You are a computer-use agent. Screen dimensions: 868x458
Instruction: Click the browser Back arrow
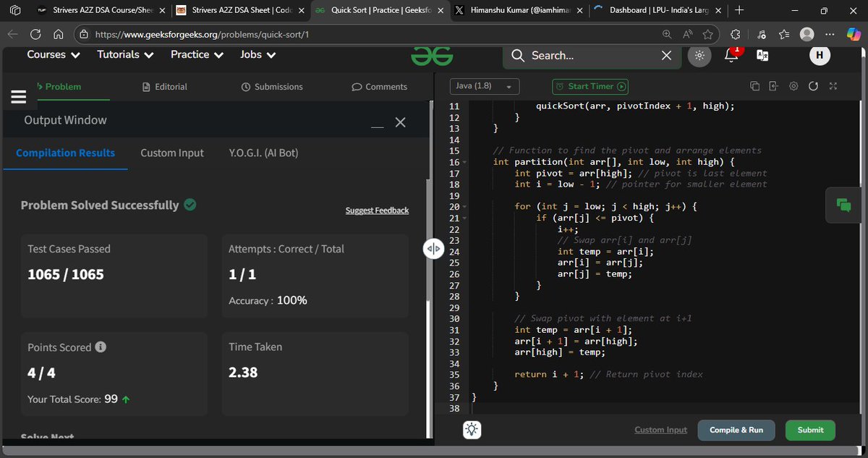pyautogui.click(x=13, y=34)
